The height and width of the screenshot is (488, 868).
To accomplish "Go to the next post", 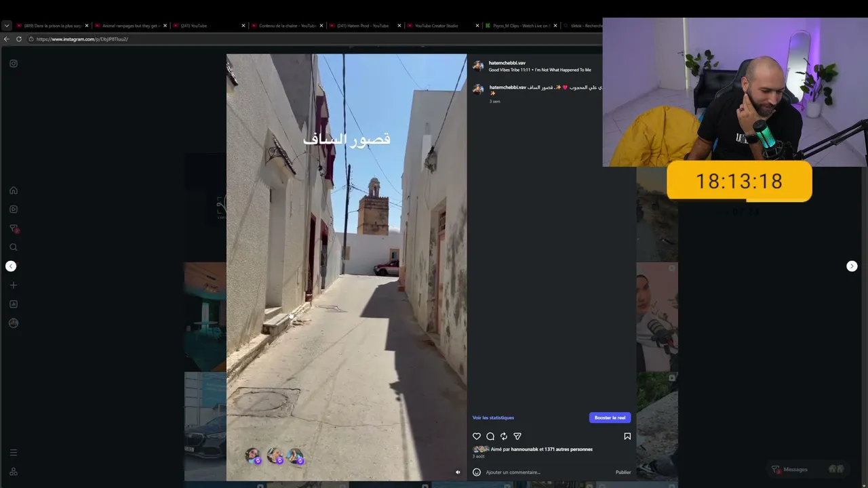I will 852,266.
